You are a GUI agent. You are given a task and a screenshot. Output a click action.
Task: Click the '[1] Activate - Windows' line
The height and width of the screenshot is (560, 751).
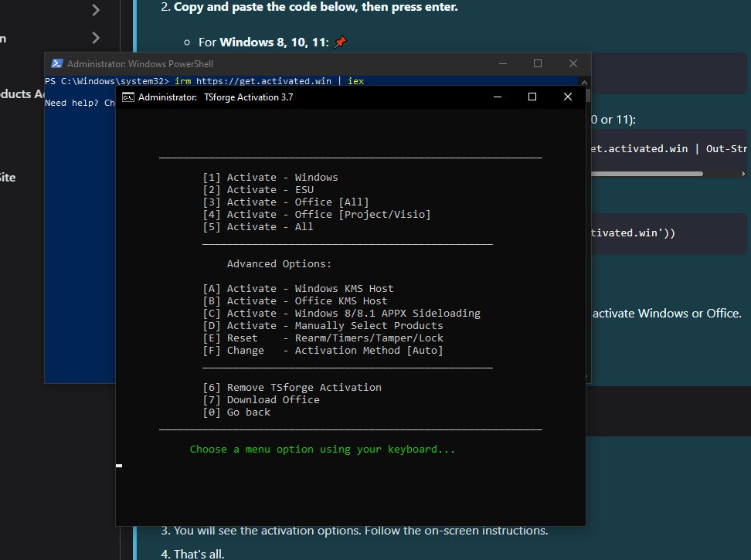(x=270, y=178)
